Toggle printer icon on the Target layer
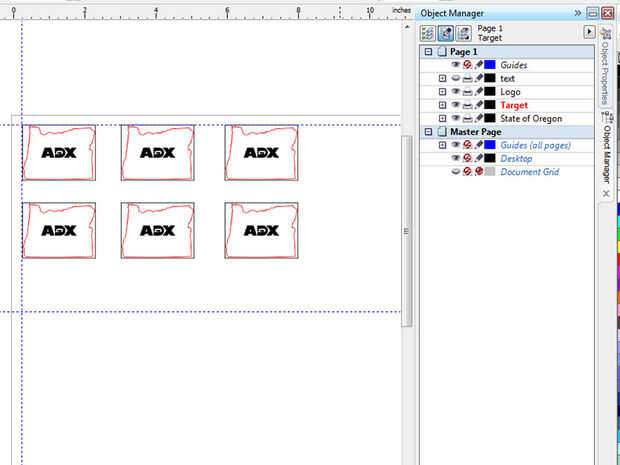Screen dimensions: 620x465 [x=467, y=105]
